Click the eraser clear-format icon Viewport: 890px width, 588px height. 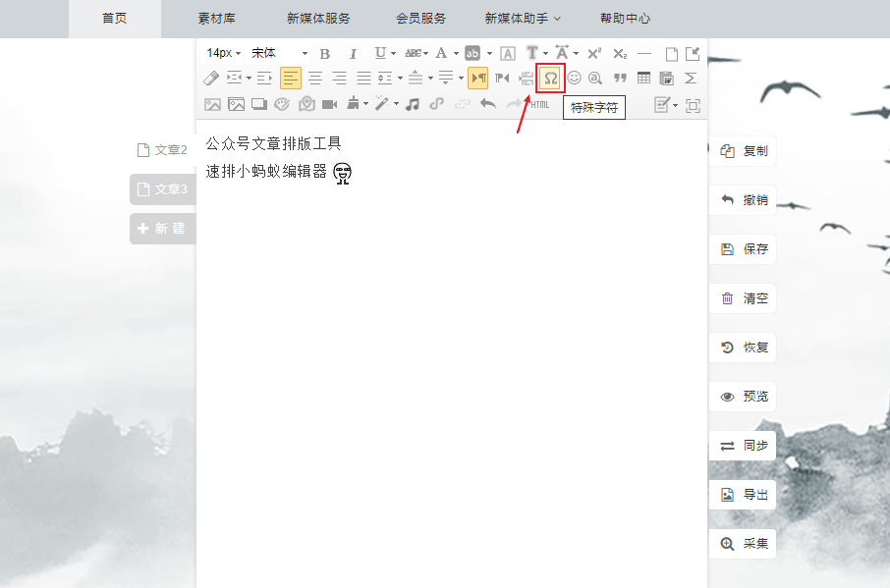click(x=211, y=78)
